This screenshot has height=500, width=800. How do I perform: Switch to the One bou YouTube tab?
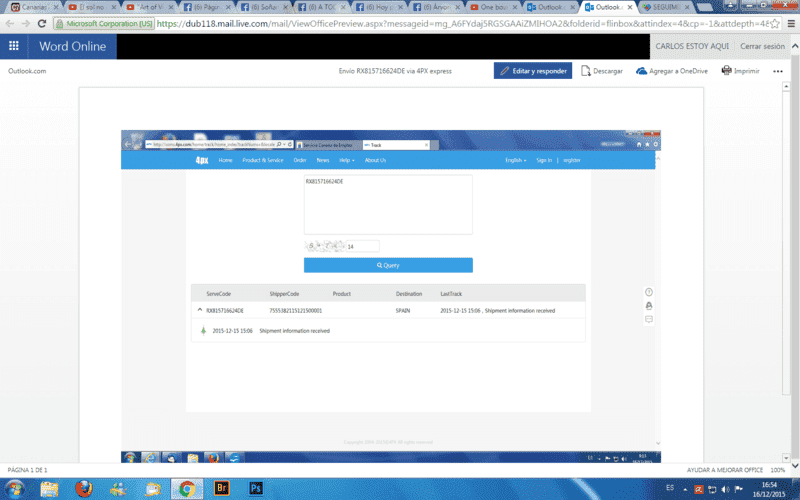click(493, 7)
